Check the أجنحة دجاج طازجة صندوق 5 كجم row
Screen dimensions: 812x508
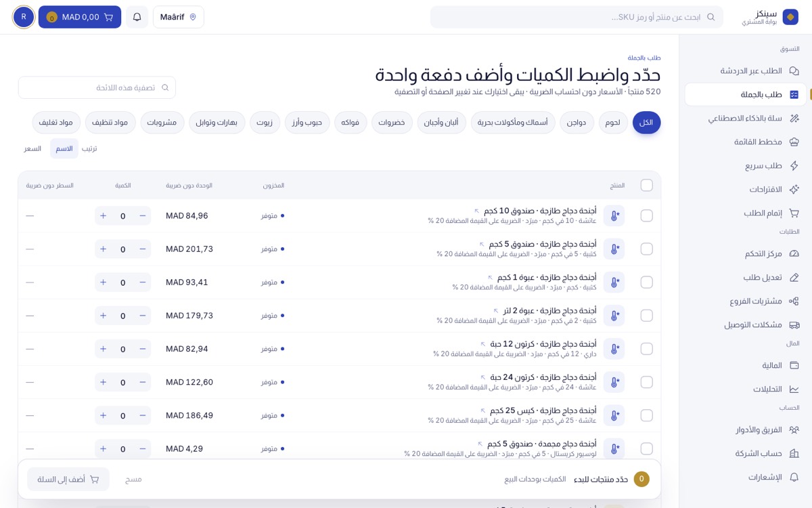[647, 249]
